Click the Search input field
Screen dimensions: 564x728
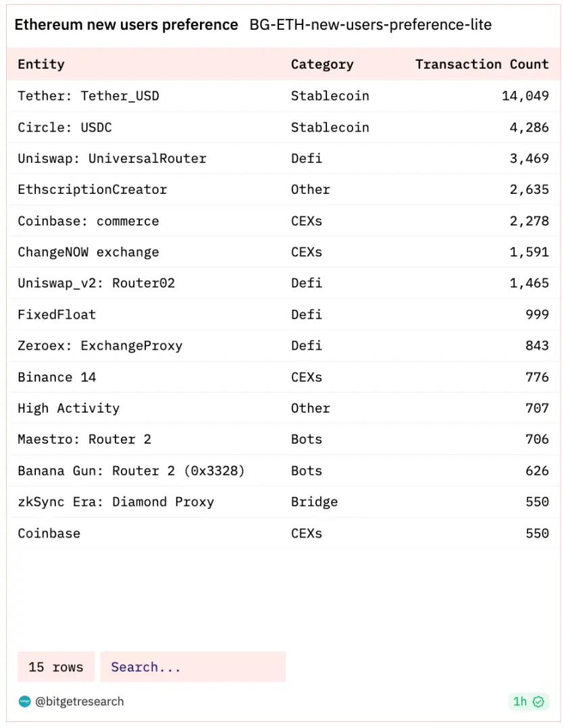193,667
